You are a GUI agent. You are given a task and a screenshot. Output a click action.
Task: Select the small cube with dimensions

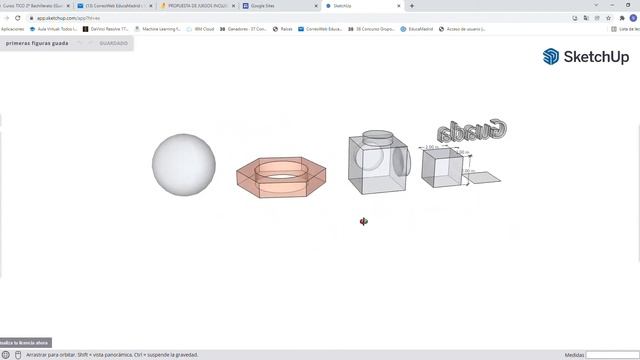pyautogui.click(x=443, y=169)
